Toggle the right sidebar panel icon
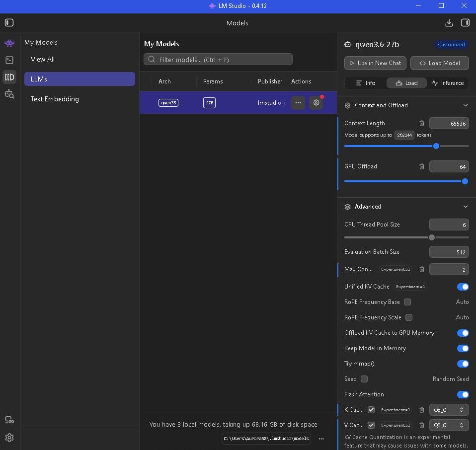Screen dimensions: 476x450 [x=465, y=23]
